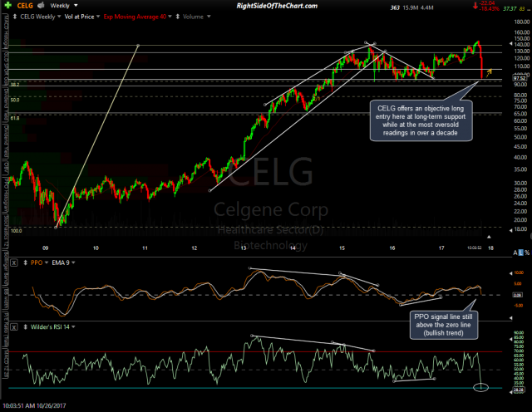Screen dimensions: 532x412
Task: Open the CELG Weekly dropdown arrow
Action: click(59, 17)
